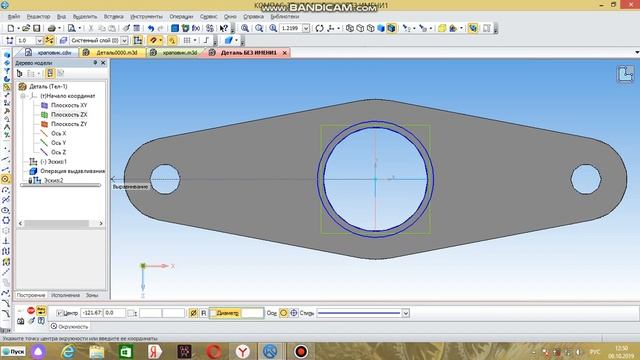Viewport: 640px width, 360px height.
Task: Open the zoom scale dropdown
Action: tap(306, 28)
